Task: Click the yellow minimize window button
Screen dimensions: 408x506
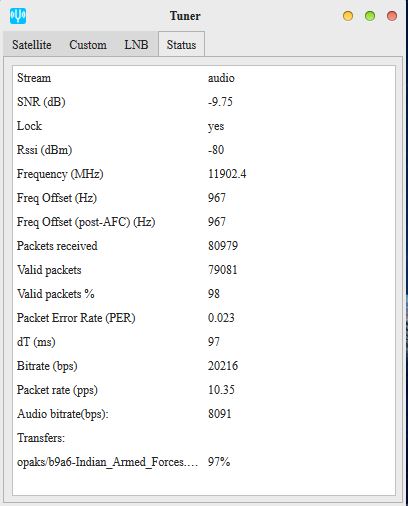Action: click(348, 16)
